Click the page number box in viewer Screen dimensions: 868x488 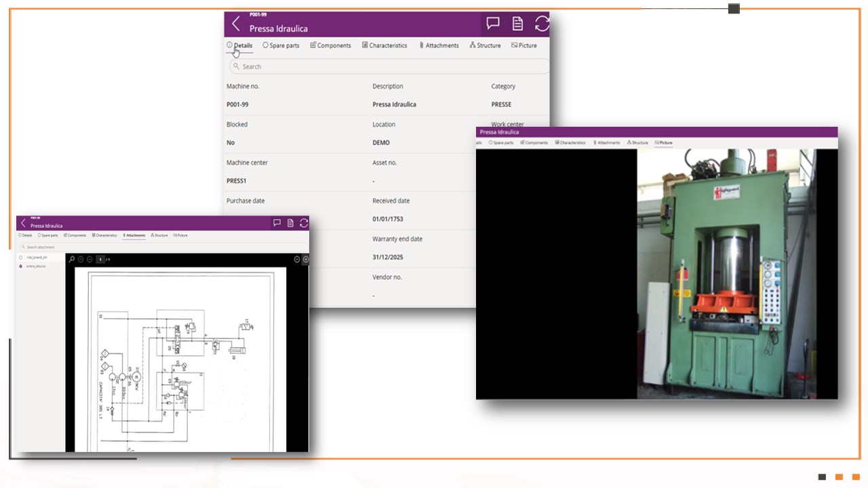pos(100,260)
